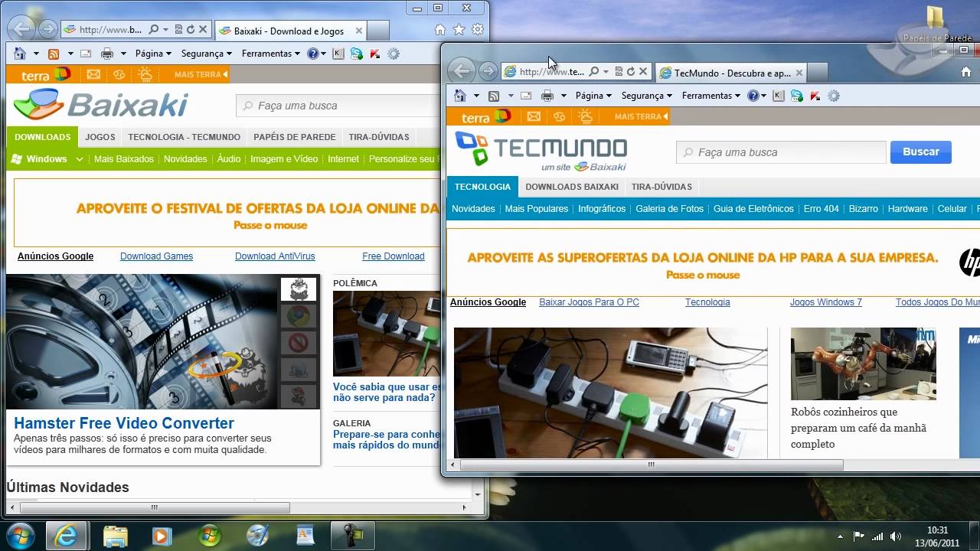Select the Chrome thumbnail in Baixaki carousel

299,316
